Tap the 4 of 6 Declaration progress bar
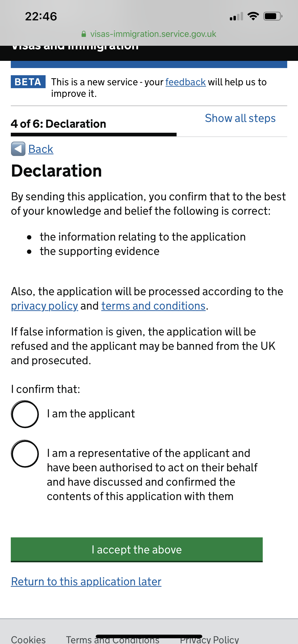 94,134
